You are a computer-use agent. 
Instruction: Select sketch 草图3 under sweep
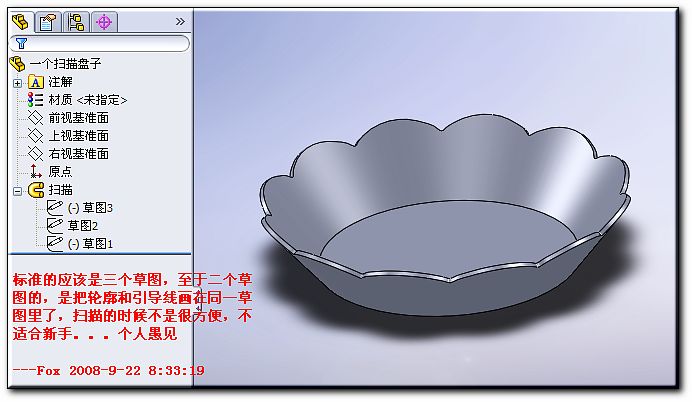90,208
